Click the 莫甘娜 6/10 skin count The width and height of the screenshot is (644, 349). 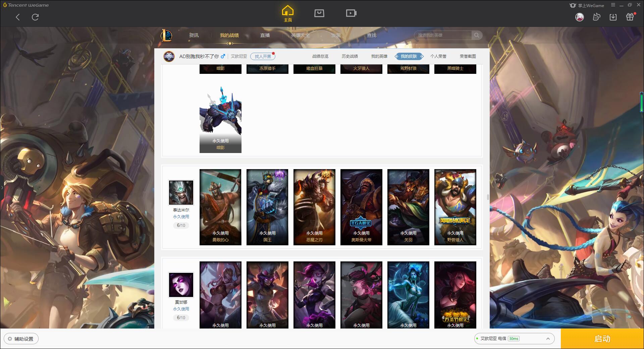(x=181, y=318)
